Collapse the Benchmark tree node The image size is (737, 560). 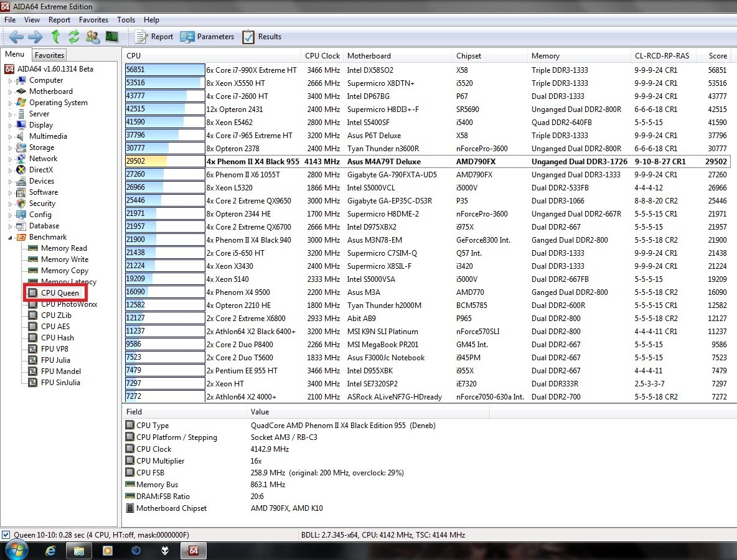[x=11, y=237]
